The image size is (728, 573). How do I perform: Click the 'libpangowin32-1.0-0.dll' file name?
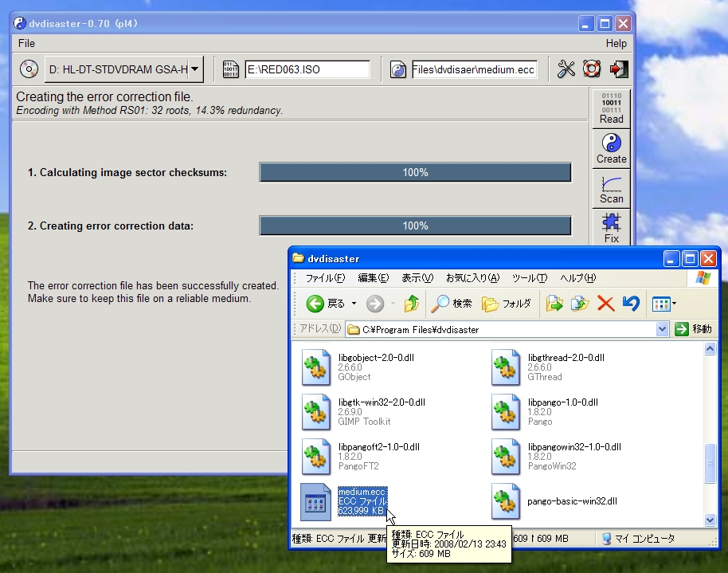click(x=574, y=446)
